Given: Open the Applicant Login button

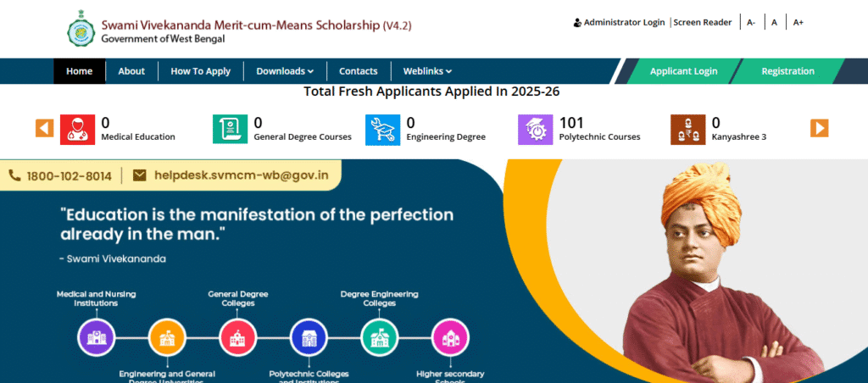Looking at the screenshot, I should click(683, 71).
